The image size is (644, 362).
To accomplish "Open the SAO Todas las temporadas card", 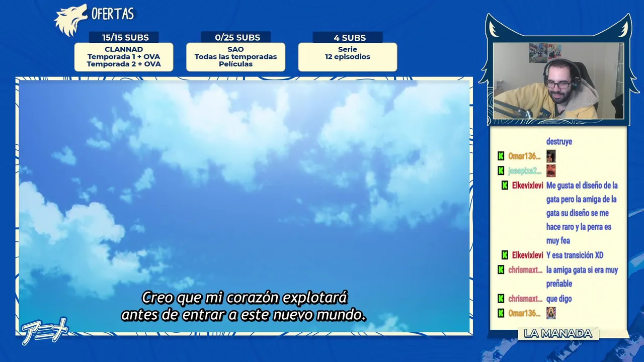I will pyautogui.click(x=235, y=57).
